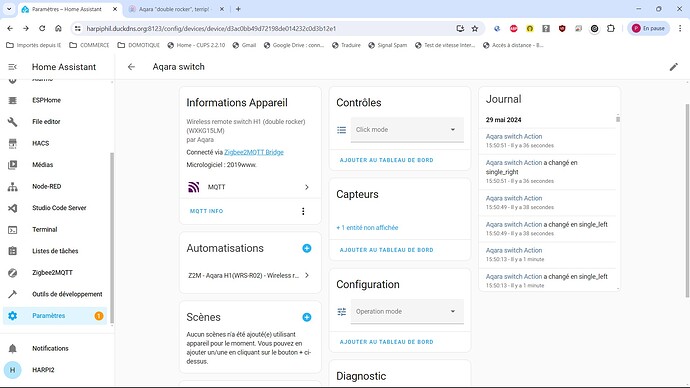Open the Traduire bookmark

click(346, 45)
